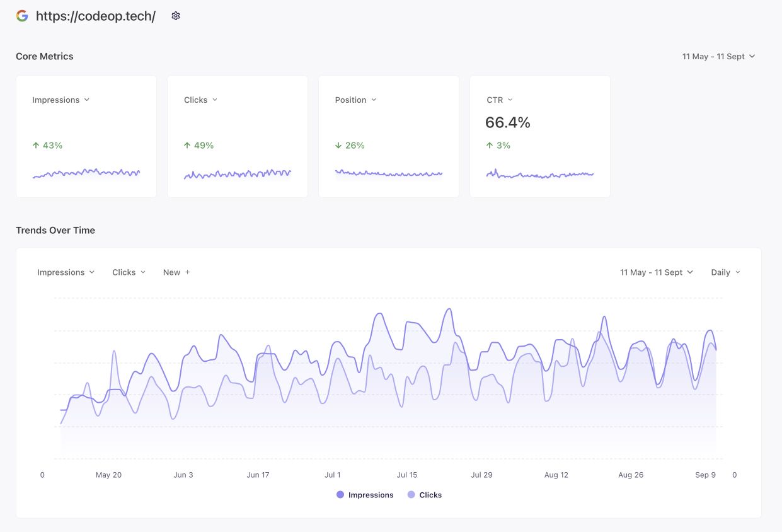Click the CTR sparkline chart
Screen dimensions: 782x532
540,173
